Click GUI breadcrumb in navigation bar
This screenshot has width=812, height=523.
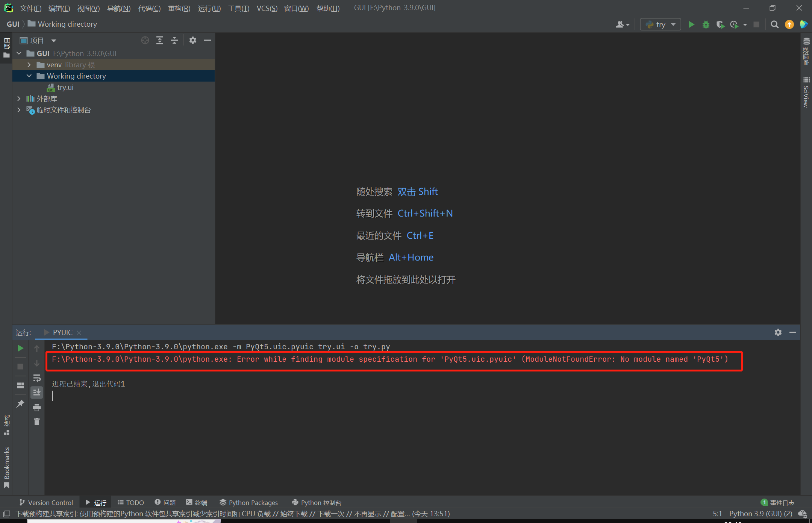(x=13, y=24)
